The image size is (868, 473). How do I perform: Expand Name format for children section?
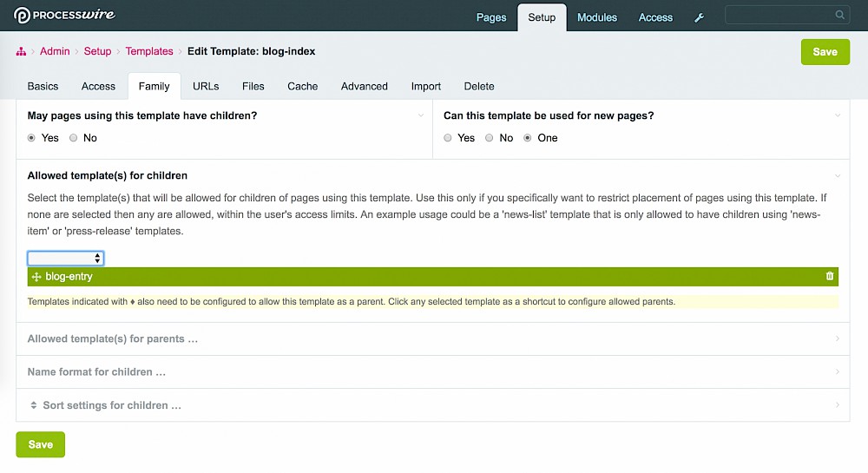pos(96,372)
